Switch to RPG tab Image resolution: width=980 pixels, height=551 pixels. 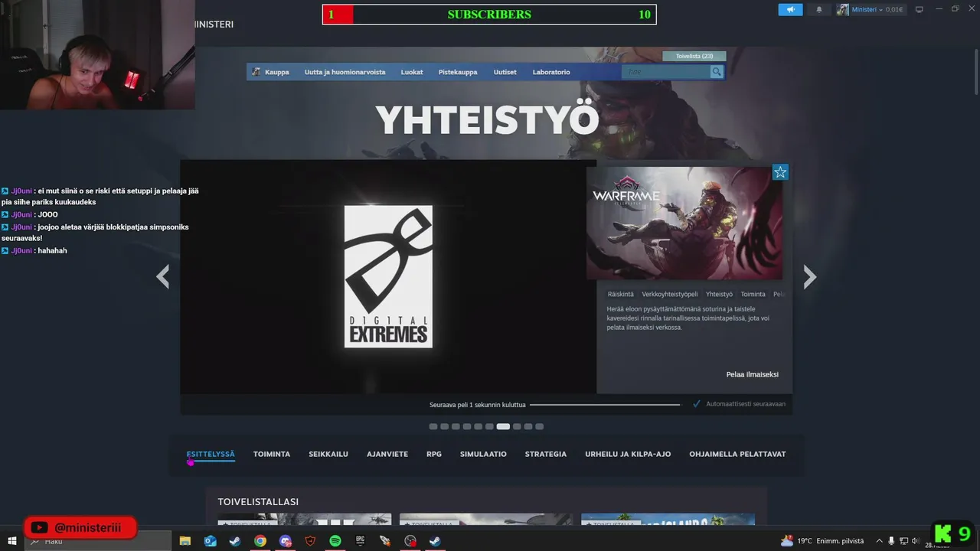pos(434,455)
